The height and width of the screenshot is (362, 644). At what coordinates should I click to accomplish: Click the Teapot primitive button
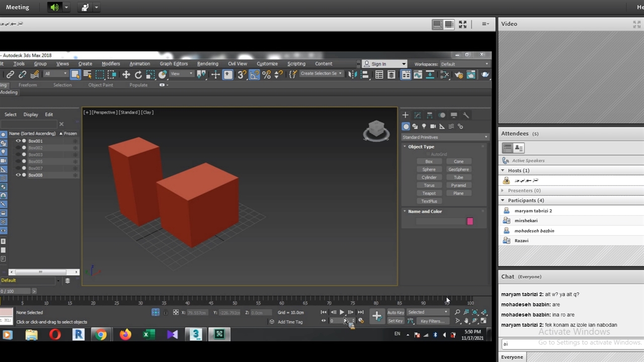coord(429,193)
